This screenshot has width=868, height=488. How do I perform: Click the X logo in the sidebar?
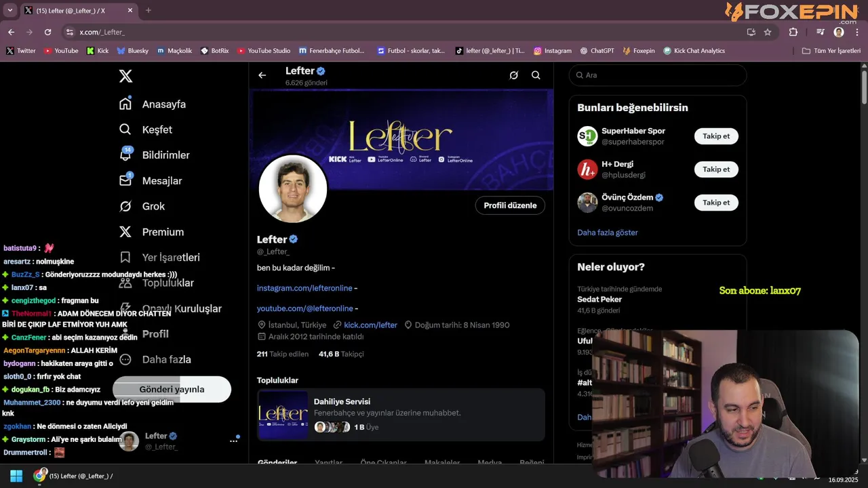click(125, 76)
